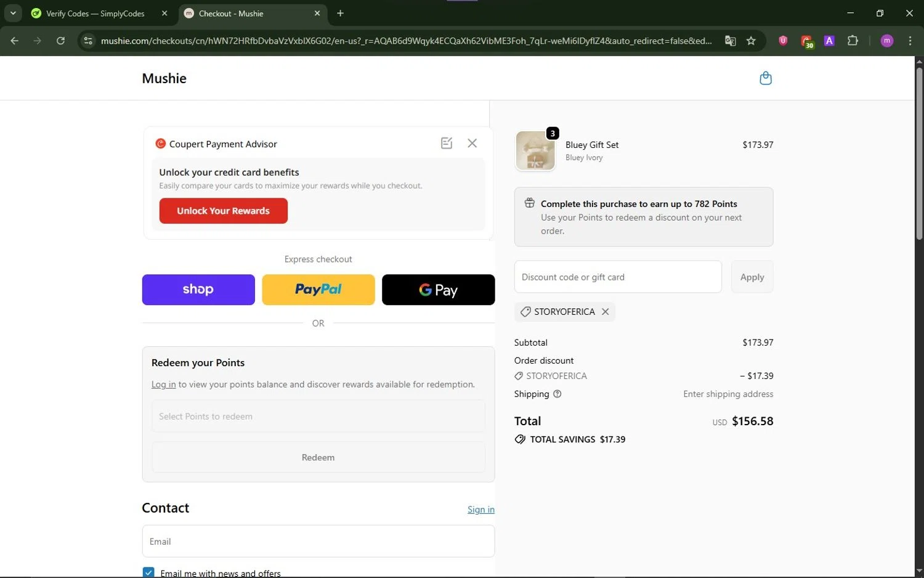This screenshot has height=578, width=924.
Task: Click the TOTAL SAVINGS tag icon
Action: [520, 439]
